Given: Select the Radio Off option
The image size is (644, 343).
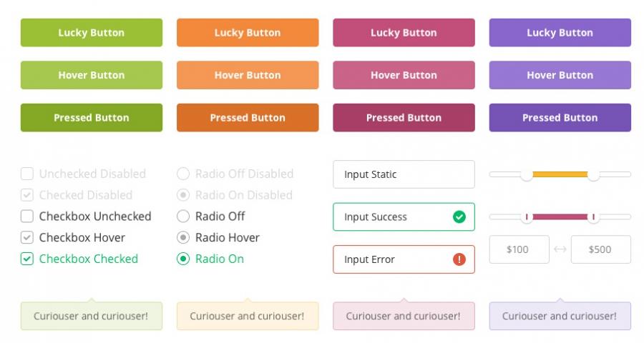Looking at the screenshot, I should (x=183, y=217).
